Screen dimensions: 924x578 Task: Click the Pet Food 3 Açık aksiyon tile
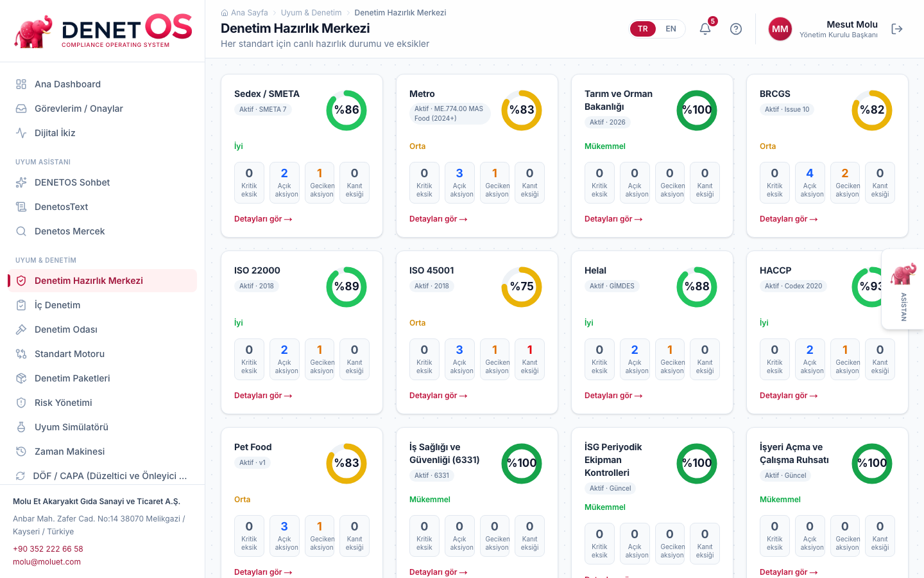pos(284,536)
